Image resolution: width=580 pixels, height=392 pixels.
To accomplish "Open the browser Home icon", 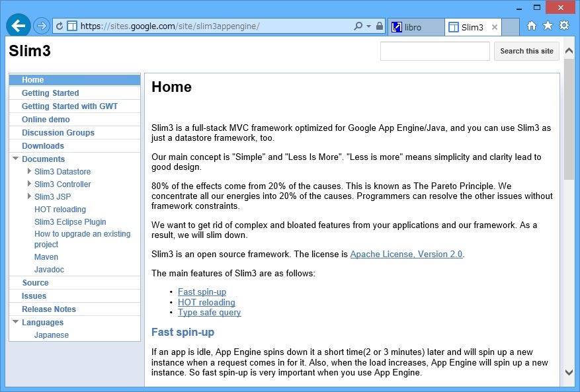I will (x=532, y=26).
